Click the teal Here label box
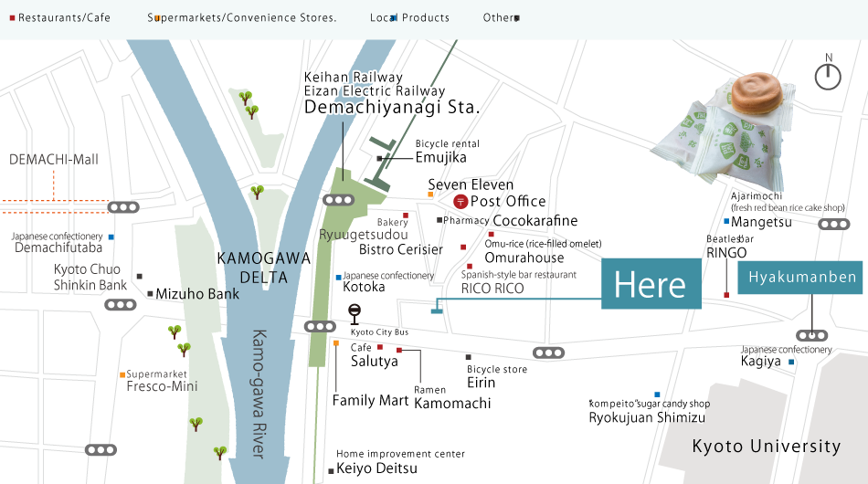The width and height of the screenshot is (868, 484). pyautogui.click(x=651, y=284)
